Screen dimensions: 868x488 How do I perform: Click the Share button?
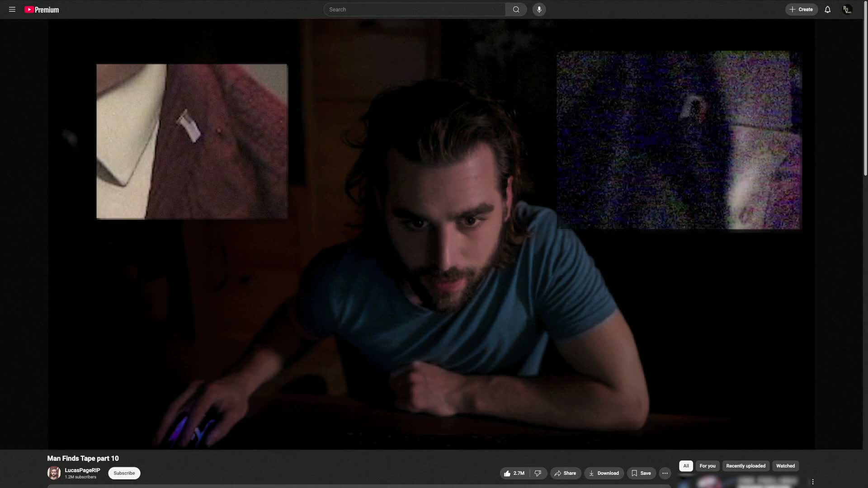click(565, 473)
